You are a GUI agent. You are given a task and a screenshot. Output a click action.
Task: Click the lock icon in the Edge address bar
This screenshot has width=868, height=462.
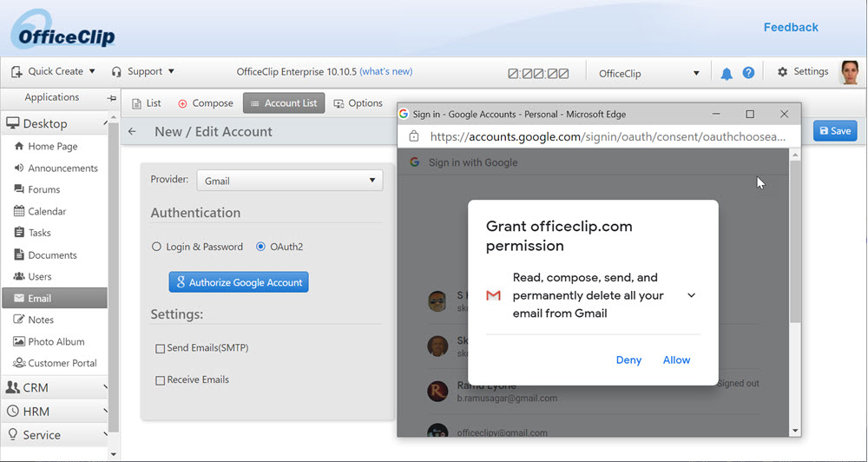(413, 136)
